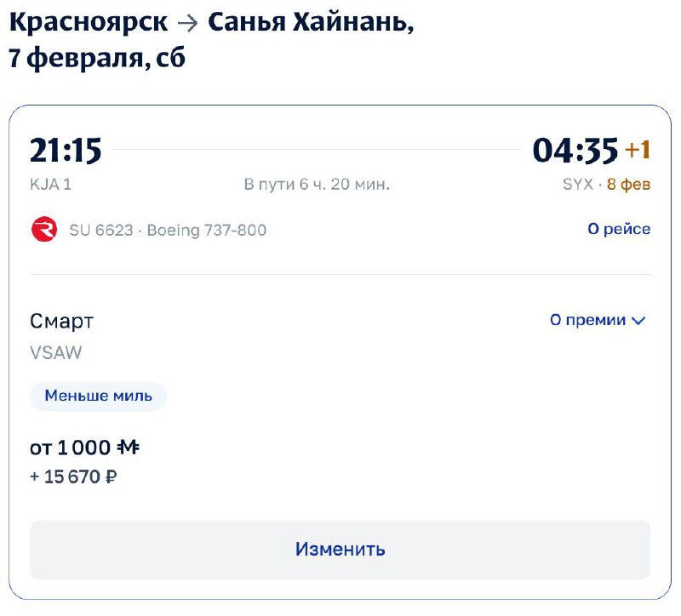Click the SYX arrival airport code
The height and width of the screenshot is (616, 681).
[578, 184]
